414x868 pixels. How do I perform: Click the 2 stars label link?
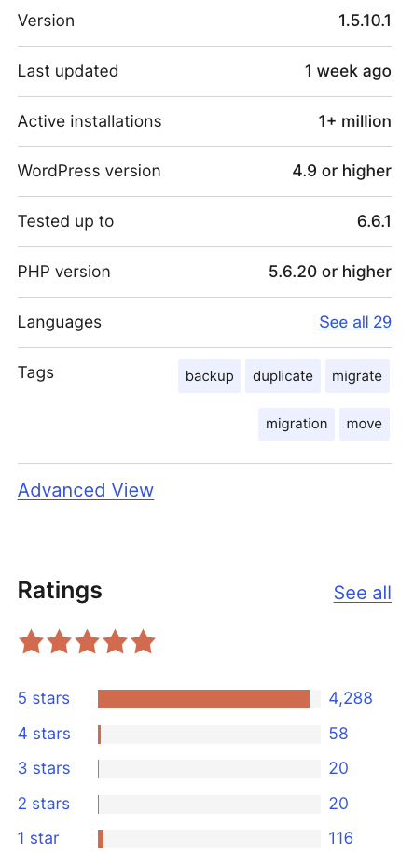(x=44, y=804)
